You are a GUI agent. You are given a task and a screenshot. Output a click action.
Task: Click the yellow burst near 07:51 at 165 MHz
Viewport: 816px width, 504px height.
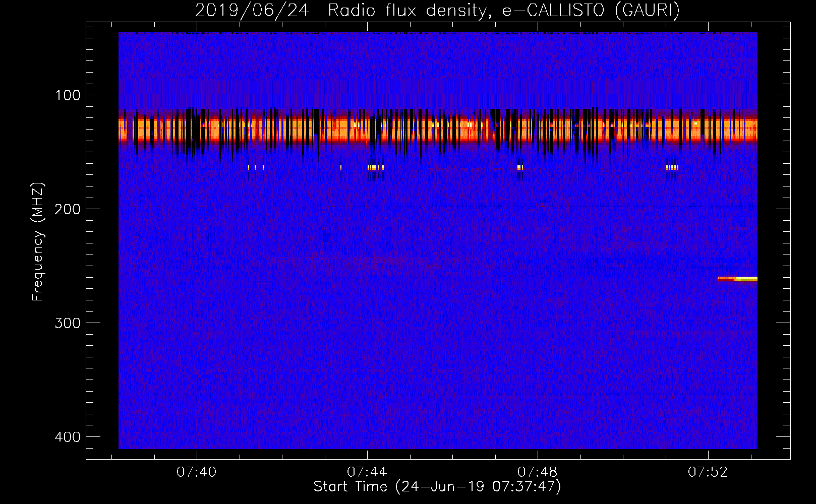(x=672, y=167)
